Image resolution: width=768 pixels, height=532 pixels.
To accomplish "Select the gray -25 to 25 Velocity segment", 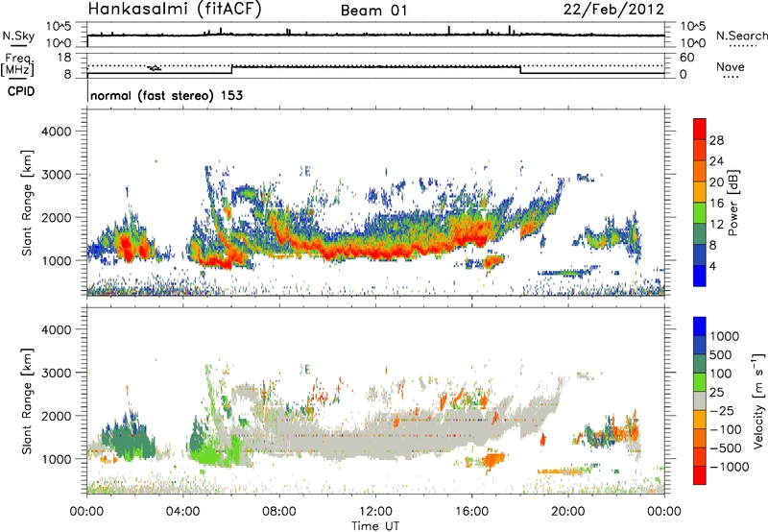I will coord(700,400).
